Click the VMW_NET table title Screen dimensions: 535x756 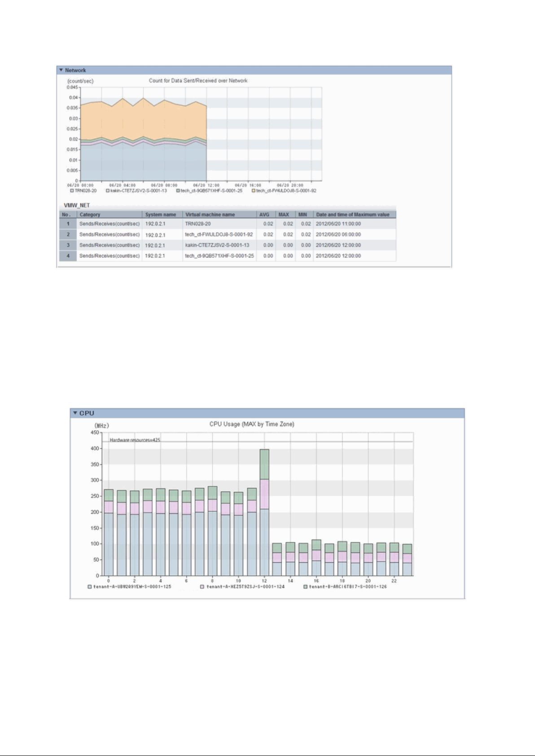pyautogui.click(x=77, y=205)
